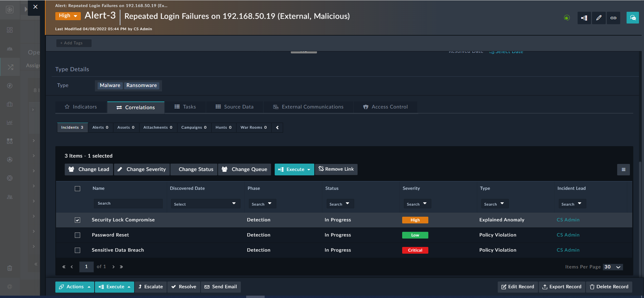The image size is (644, 298).
Task: Go to last page of results
Action: point(121,267)
